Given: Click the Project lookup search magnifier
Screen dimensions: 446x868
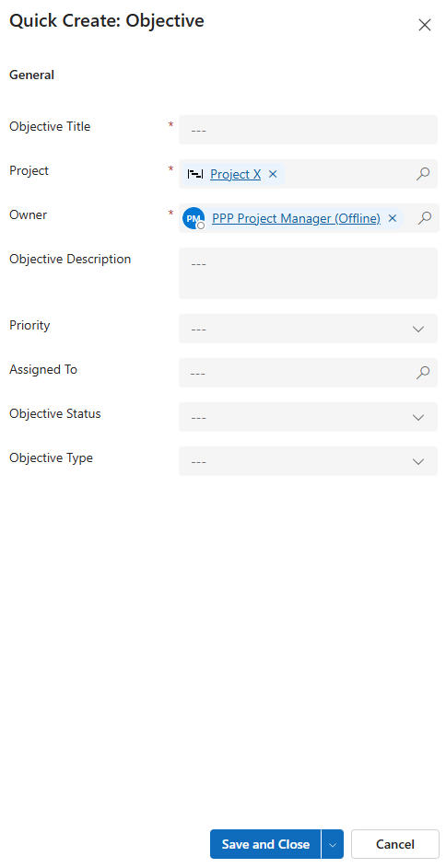Looking at the screenshot, I should coord(423,174).
